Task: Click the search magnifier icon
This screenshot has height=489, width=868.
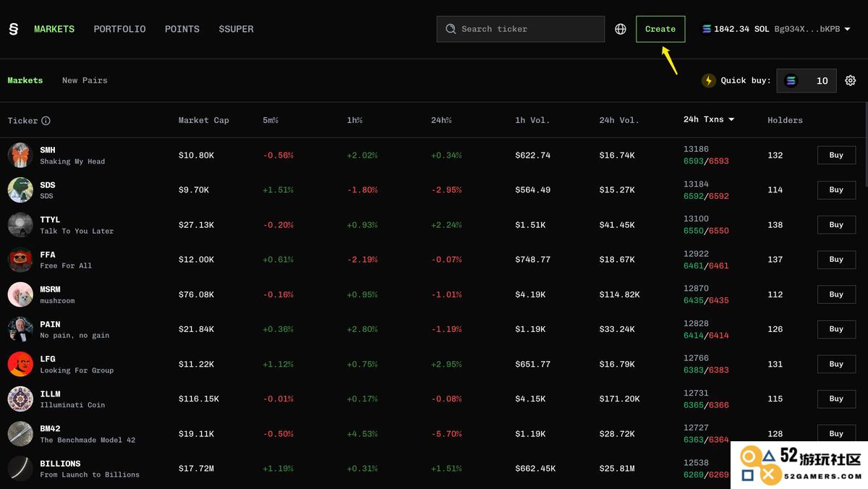Action: (x=451, y=29)
